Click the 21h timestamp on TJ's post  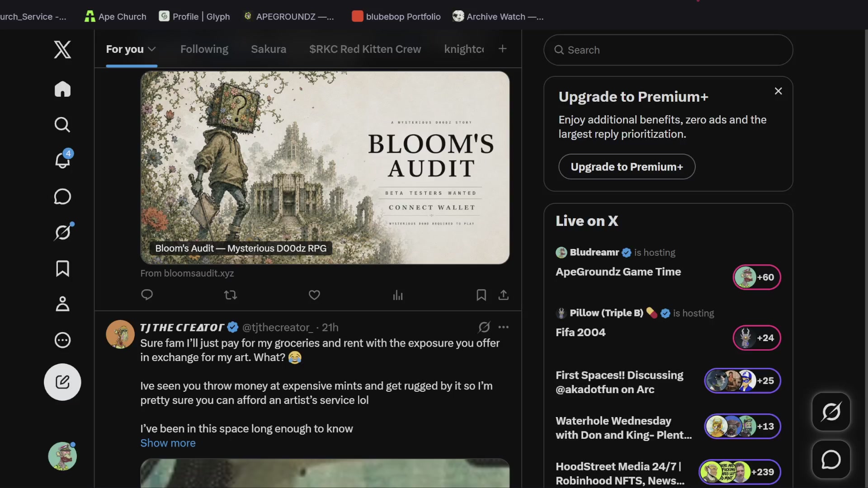[330, 328]
